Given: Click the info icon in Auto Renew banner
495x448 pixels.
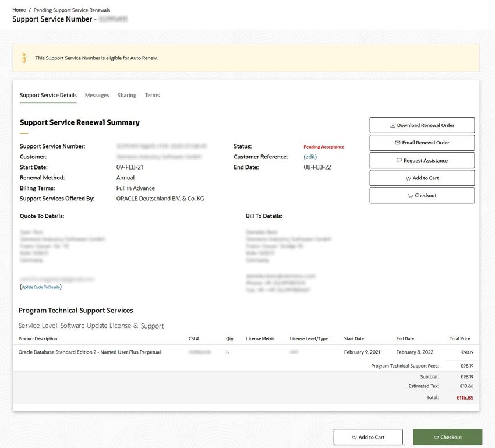Looking at the screenshot, I should tap(24, 58).
